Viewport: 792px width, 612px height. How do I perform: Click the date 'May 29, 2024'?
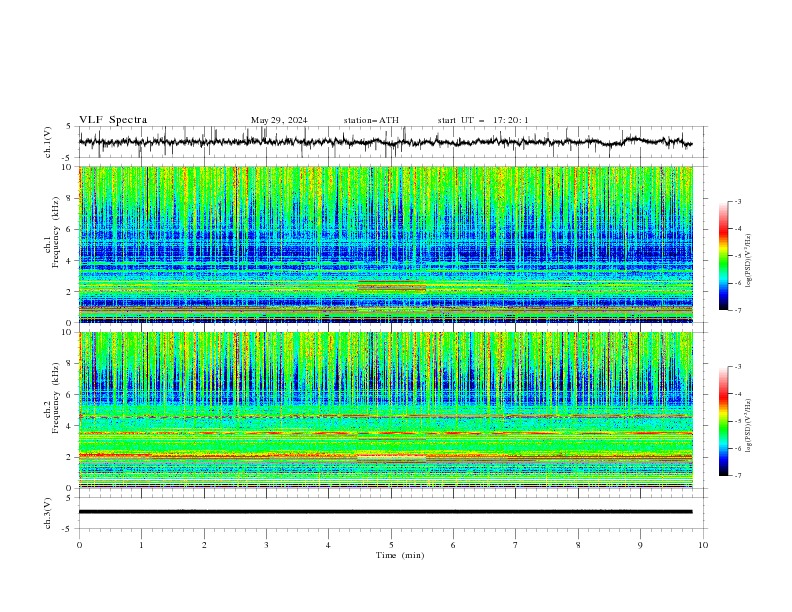point(279,120)
